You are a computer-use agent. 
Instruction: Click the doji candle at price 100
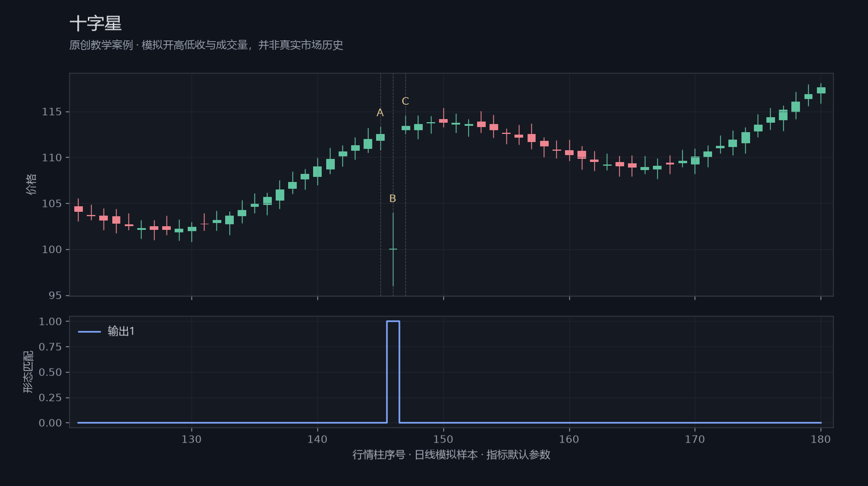tap(393, 249)
